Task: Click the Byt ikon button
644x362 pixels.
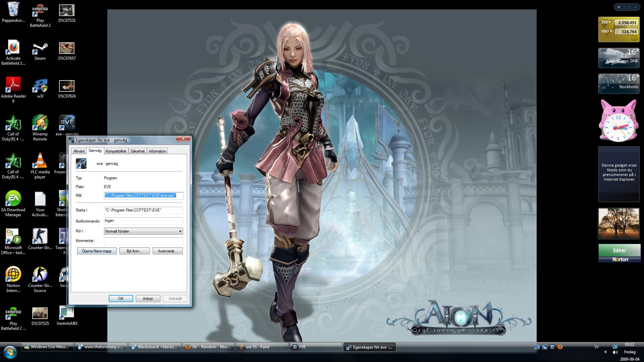Action: (x=134, y=251)
